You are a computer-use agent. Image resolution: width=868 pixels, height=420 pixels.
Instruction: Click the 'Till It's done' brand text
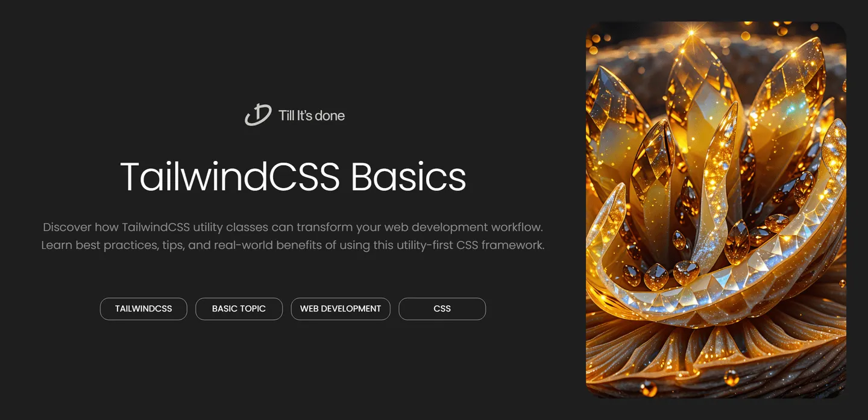[x=312, y=115]
